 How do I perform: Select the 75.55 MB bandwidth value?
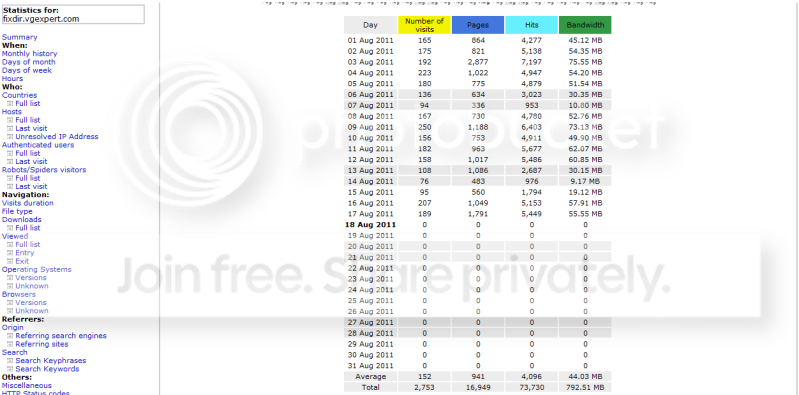(585, 62)
